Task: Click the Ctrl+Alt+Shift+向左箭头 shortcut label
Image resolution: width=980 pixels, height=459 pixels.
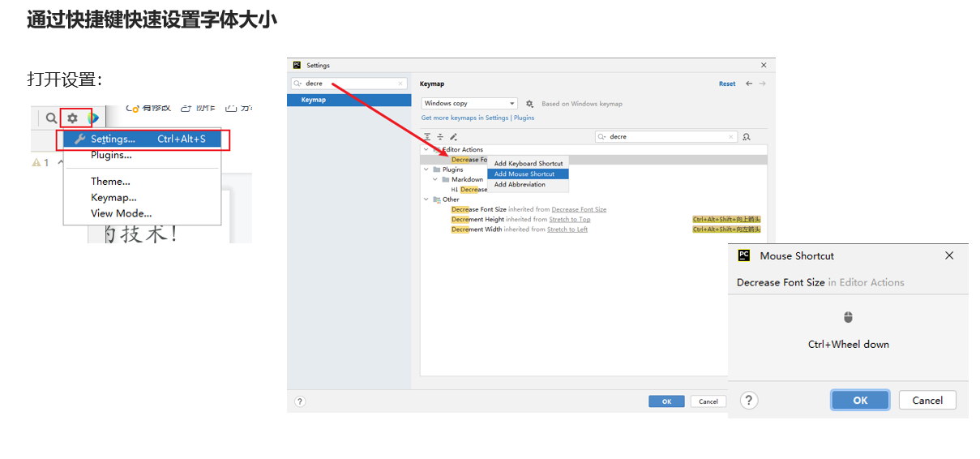Action: point(726,229)
